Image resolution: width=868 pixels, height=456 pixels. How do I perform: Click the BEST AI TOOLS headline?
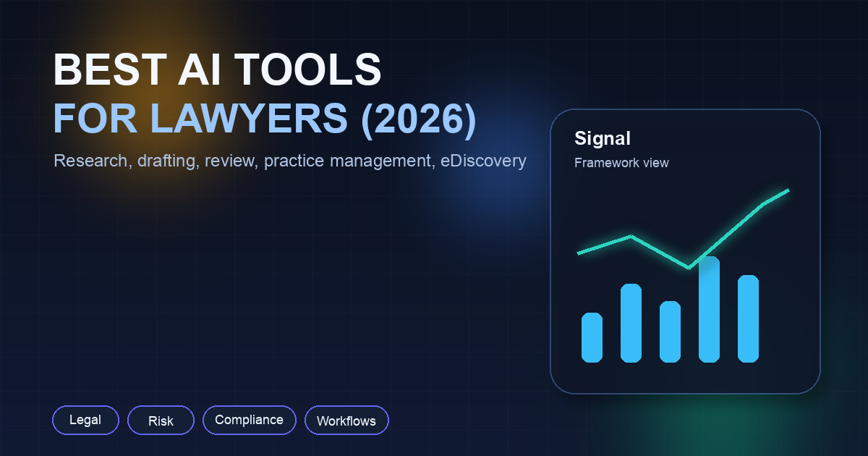(x=217, y=69)
